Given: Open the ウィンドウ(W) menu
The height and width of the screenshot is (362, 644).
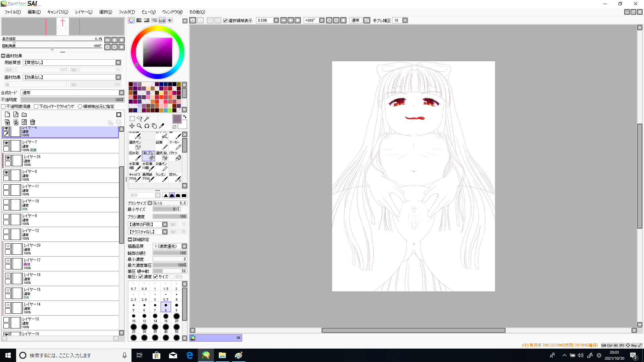Looking at the screenshot, I should (172, 12).
